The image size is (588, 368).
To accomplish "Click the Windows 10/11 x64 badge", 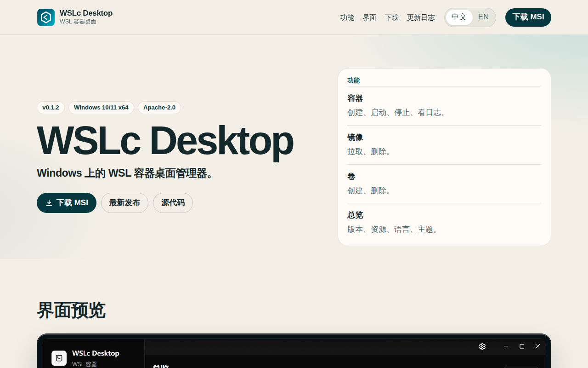I will 101,108.
